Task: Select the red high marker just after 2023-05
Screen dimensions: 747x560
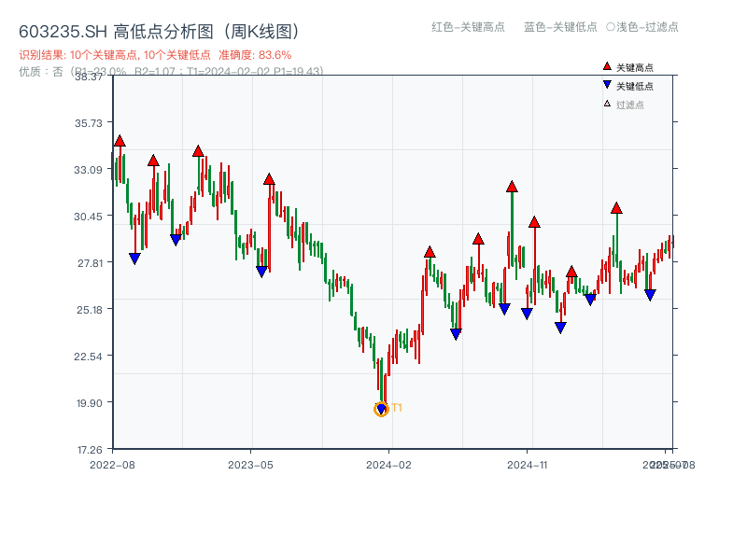Action: pos(269,179)
